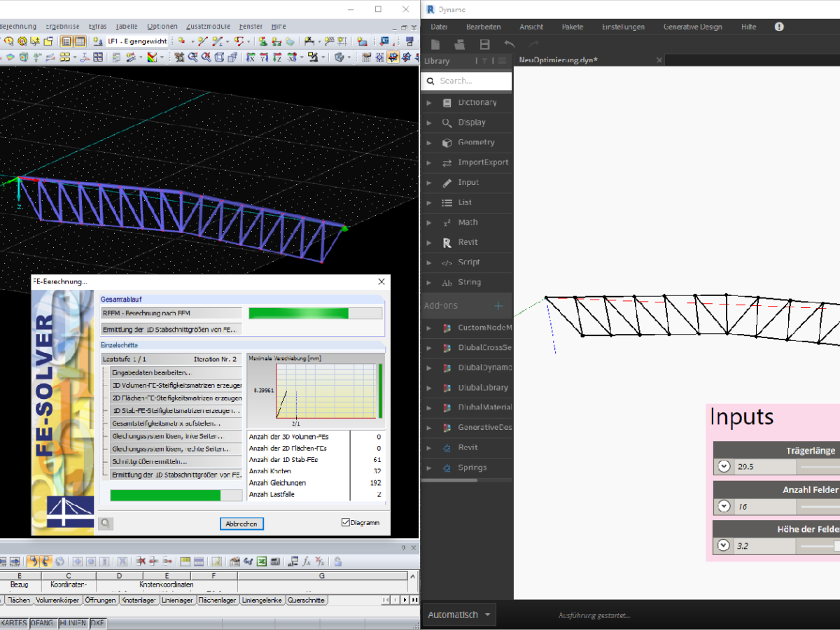Click the plus button next to Add-ons

[x=497, y=306]
